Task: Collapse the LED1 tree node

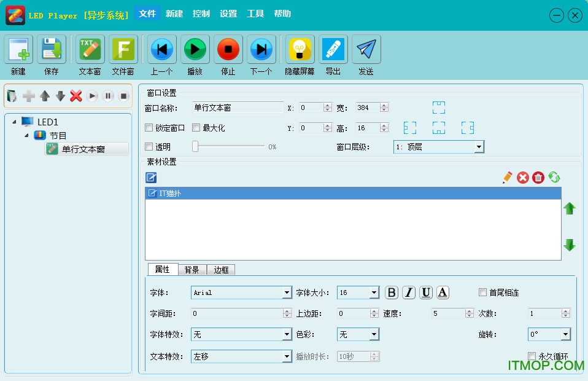Action: tap(14, 122)
